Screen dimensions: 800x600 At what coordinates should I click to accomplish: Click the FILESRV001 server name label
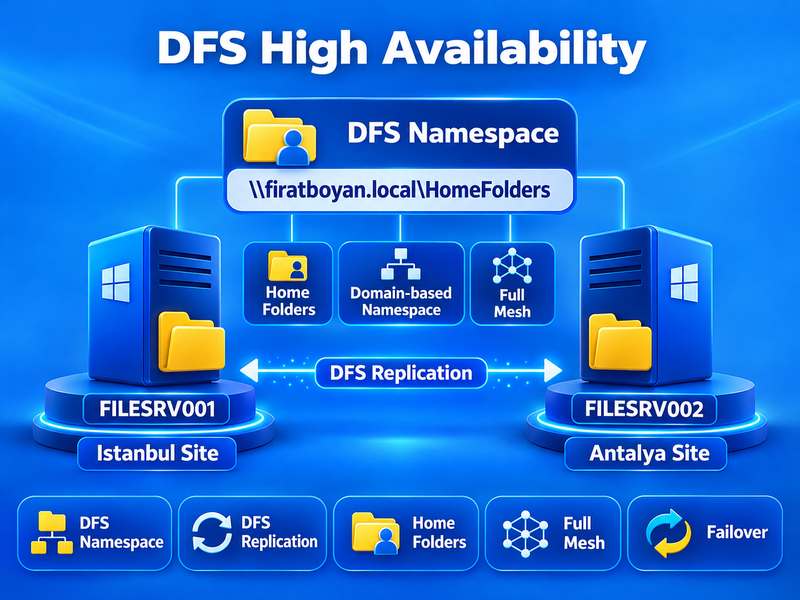tap(157, 409)
